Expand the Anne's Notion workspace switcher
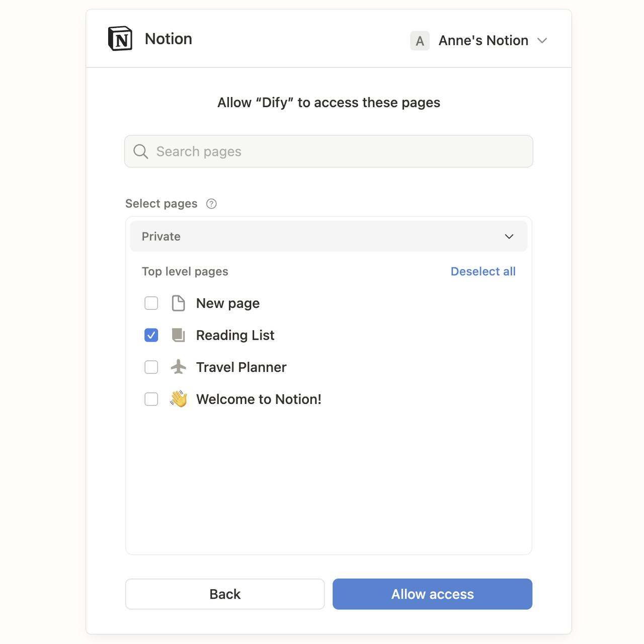Viewport: 644px width, 644px height. 542,41
